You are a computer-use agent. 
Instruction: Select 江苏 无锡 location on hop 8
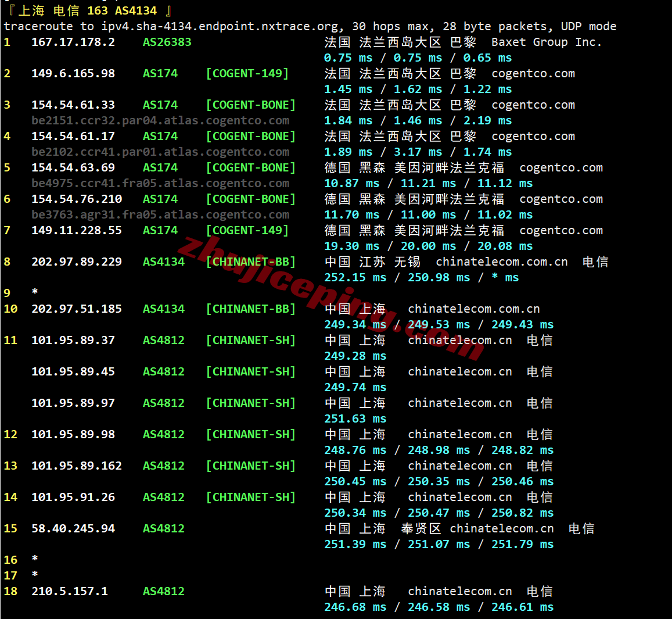[x=390, y=262]
